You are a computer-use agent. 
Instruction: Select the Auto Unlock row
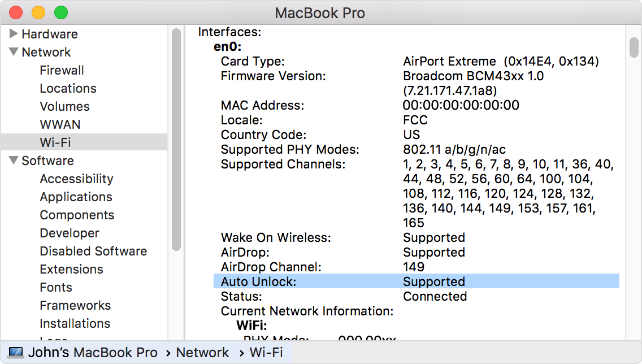(x=416, y=281)
